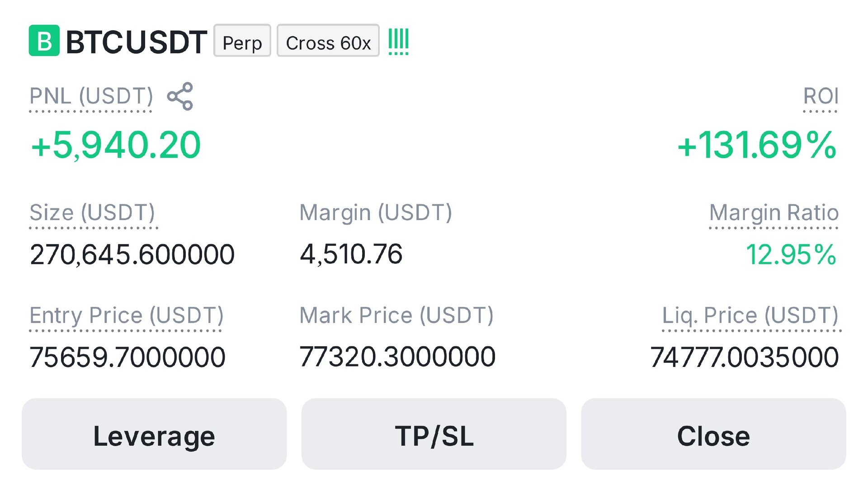This screenshot has width=868, height=488.
Task: Click the 4,510.76 margin value
Action: coord(351,254)
